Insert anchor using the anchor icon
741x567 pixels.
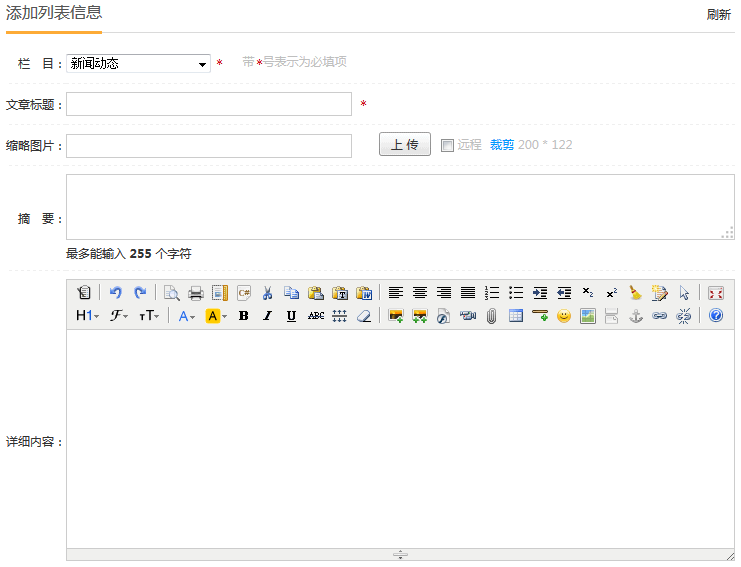(x=635, y=316)
